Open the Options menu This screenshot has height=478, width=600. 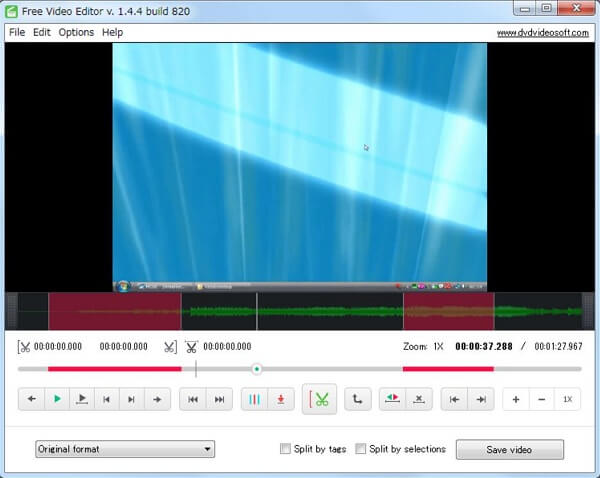click(x=76, y=32)
